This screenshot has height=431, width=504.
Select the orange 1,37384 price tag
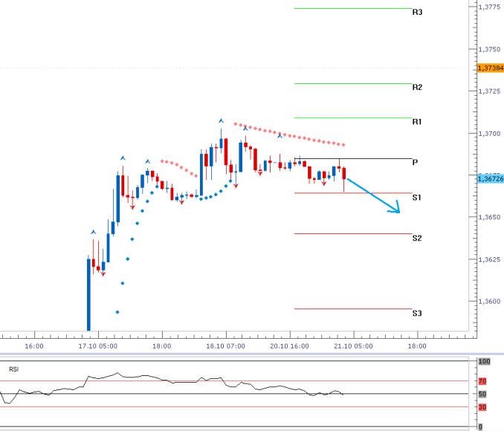click(x=490, y=68)
